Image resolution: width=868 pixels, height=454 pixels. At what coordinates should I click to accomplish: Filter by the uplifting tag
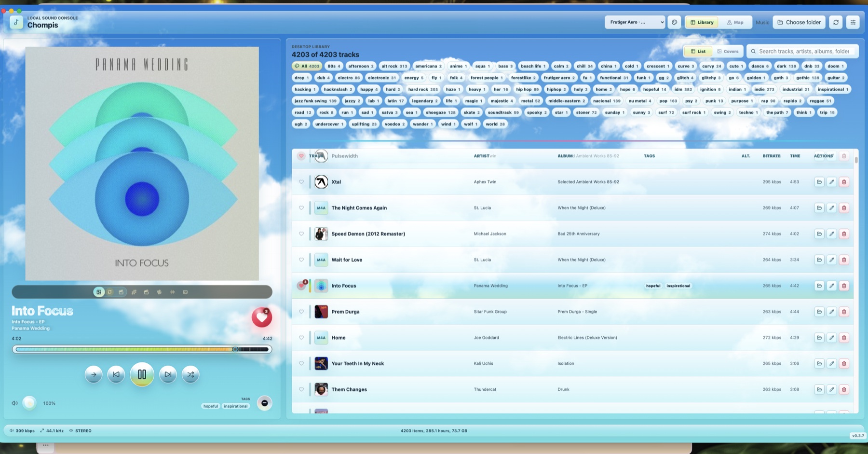(364, 124)
